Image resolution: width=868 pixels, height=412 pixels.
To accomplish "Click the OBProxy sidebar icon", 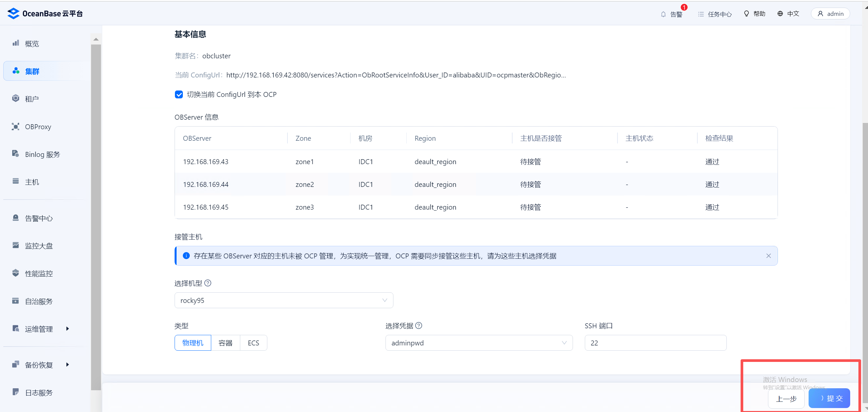I will click(16, 127).
